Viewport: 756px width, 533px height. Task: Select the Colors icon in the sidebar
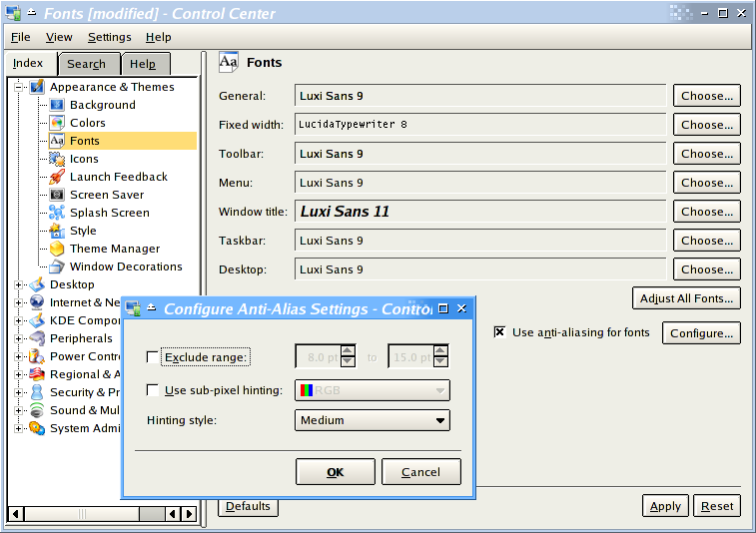pos(57,123)
